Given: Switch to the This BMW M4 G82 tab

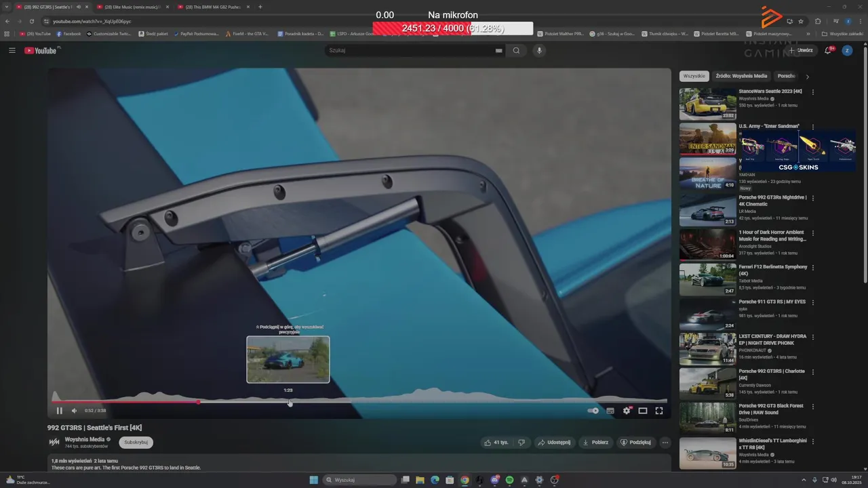Looking at the screenshot, I should coord(212,7).
